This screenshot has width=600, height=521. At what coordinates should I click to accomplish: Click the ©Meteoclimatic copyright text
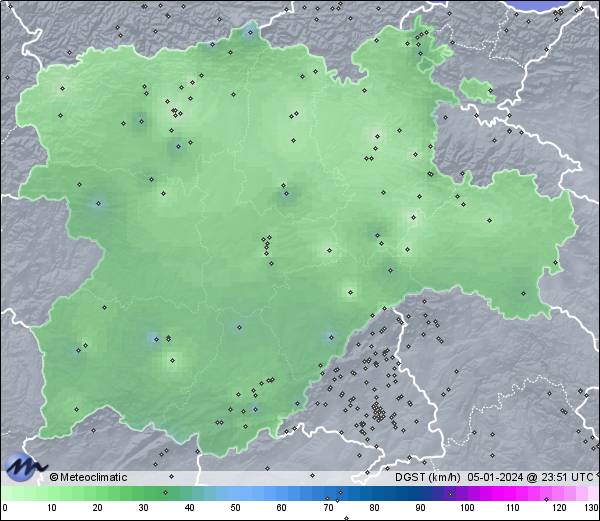point(88,477)
